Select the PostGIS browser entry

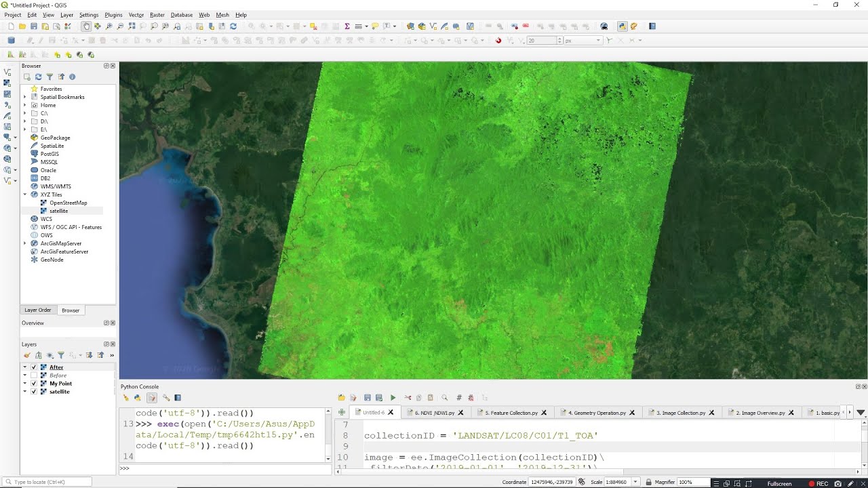pos(50,154)
